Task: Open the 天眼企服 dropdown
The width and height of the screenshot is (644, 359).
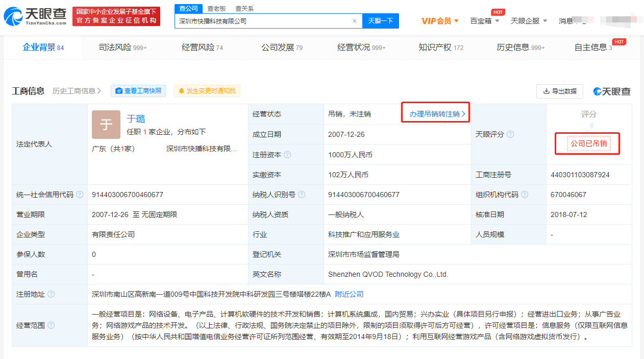Action: pos(529,21)
